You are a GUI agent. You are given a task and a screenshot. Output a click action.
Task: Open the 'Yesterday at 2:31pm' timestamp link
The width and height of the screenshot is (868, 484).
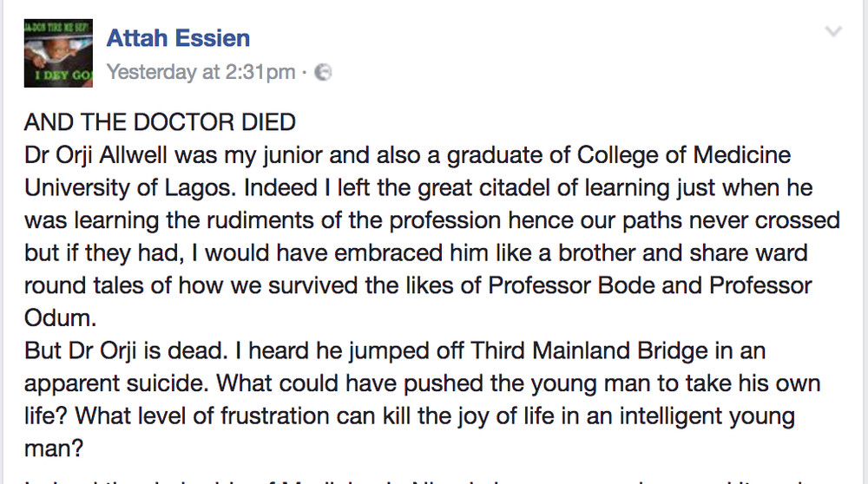pos(201,72)
